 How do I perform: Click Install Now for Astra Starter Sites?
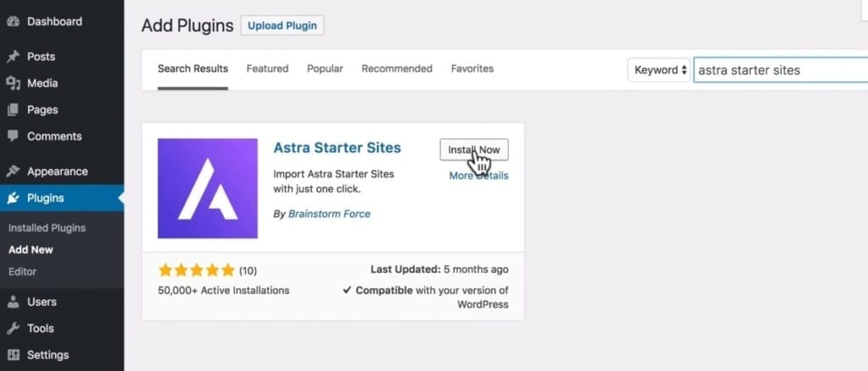click(474, 150)
